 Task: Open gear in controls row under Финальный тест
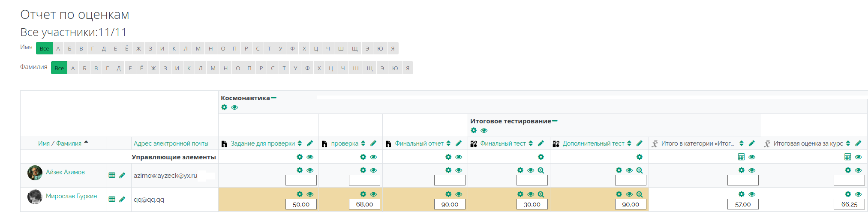click(x=541, y=157)
